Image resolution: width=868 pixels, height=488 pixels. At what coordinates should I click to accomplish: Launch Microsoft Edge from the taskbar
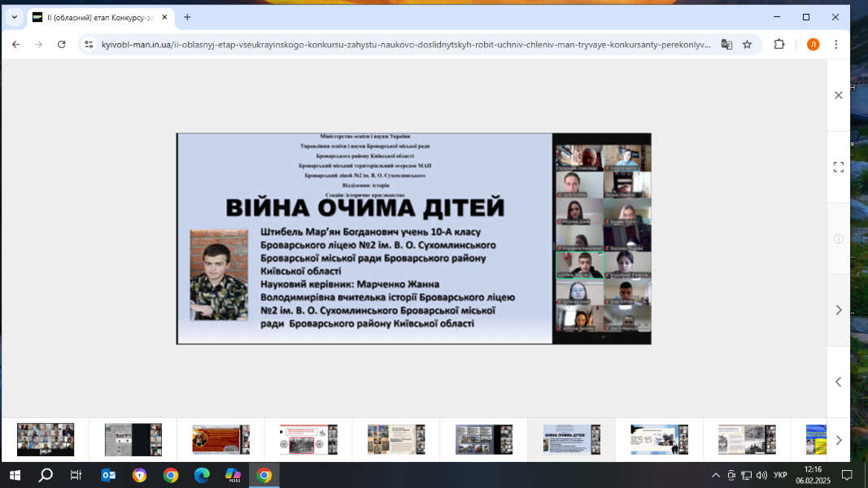pos(202,475)
